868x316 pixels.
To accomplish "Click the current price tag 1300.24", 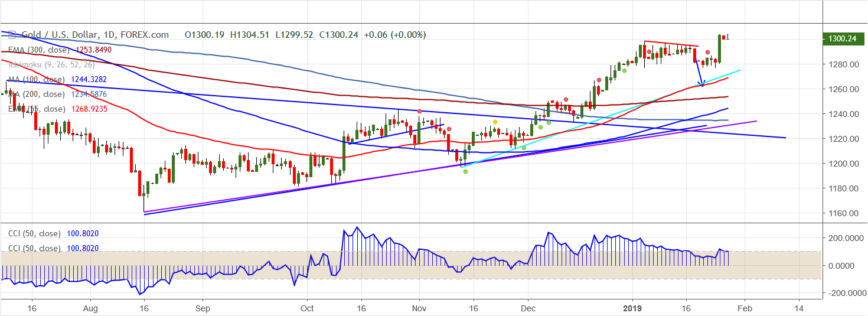I will point(842,38).
